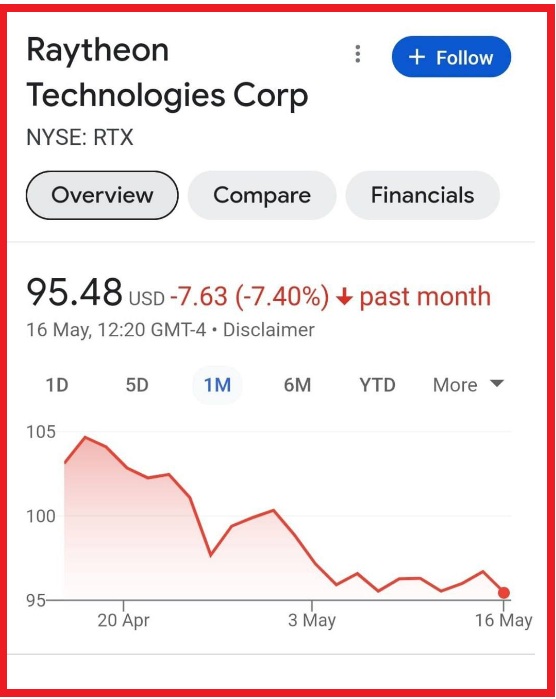Open the Disclaimer link
This screenshot has height=699, width=556.
[x=268, y=330]
